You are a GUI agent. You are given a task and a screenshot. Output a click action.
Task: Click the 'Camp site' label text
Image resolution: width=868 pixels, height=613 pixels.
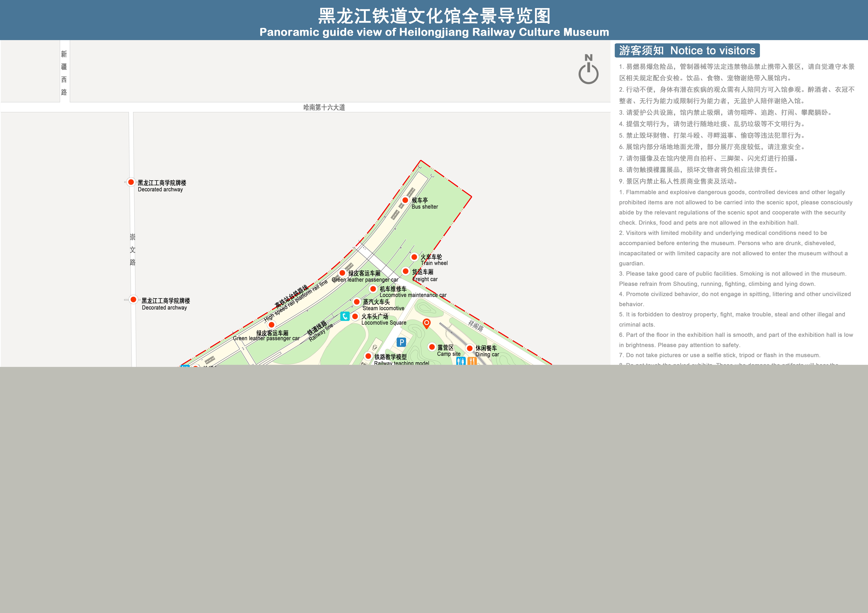[x=449, y=354]
